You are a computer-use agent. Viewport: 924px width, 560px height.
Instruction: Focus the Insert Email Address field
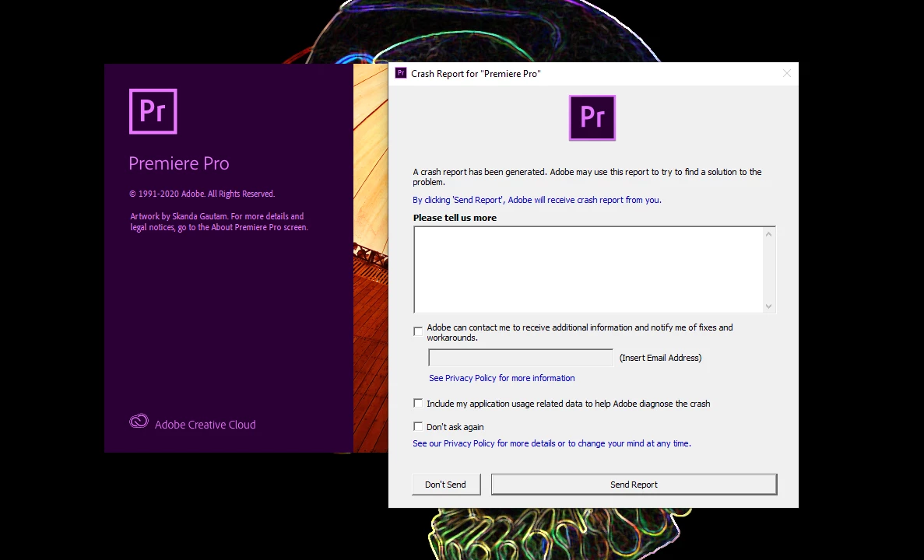pyautogui.click(x=521, y=358)
